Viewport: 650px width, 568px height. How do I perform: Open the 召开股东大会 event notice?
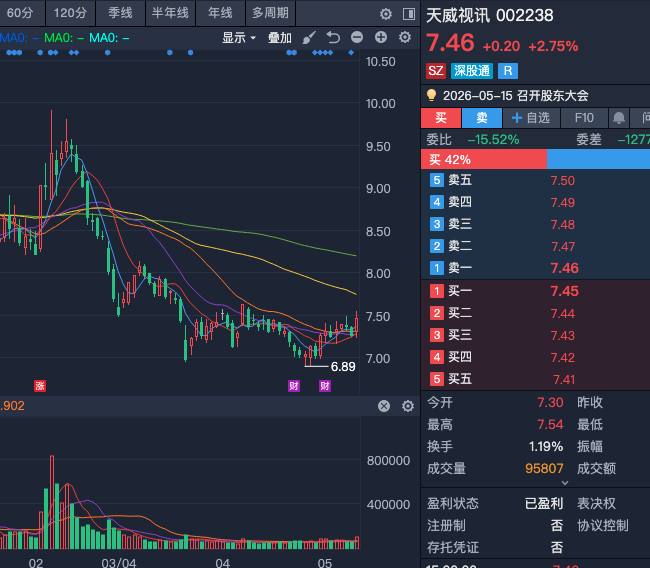(x=516, y=96)
